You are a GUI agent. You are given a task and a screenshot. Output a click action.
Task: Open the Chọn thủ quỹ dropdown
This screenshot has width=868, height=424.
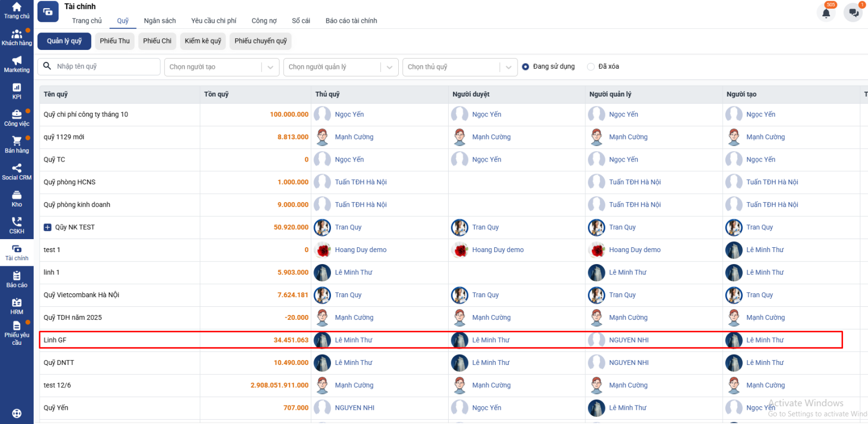(459, 67)
